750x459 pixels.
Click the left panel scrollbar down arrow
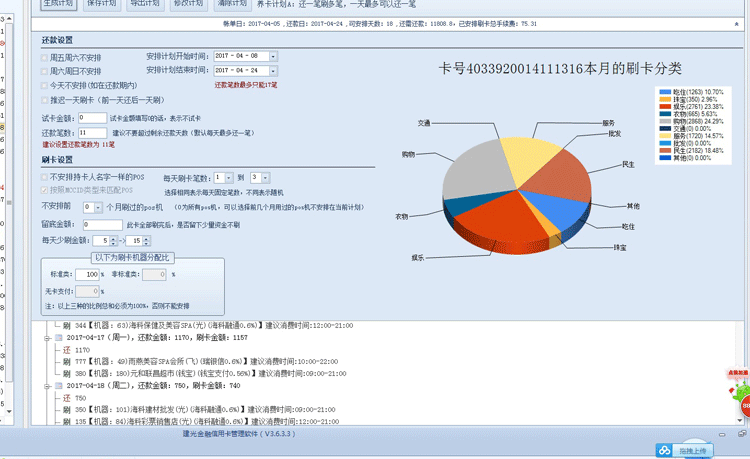(9, 411)
